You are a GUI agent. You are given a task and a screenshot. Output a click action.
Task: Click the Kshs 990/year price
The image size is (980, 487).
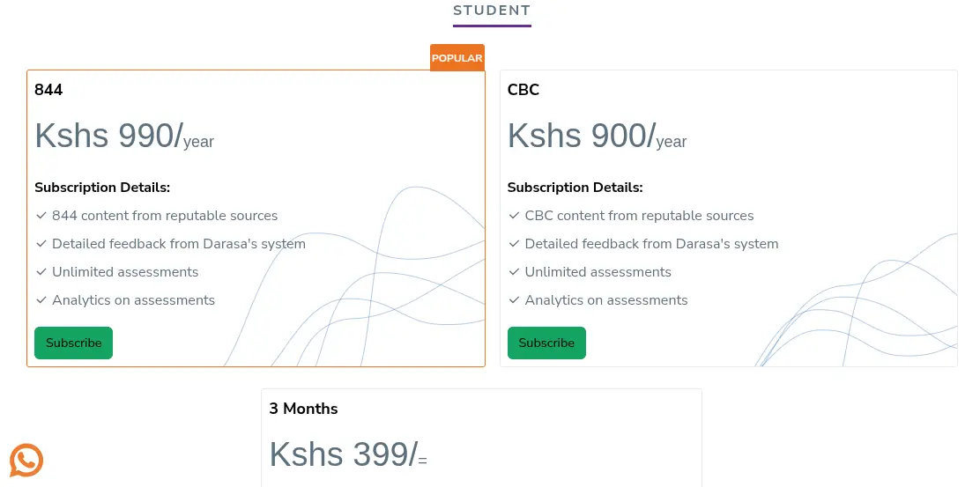pyautogui.click(x=124, y=137)
